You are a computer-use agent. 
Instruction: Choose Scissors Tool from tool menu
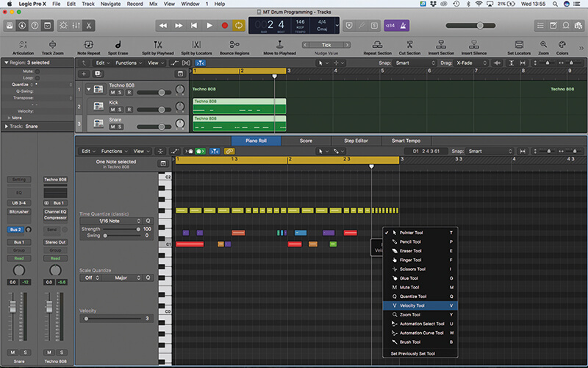pyautogui.click(x=420, y=269)
